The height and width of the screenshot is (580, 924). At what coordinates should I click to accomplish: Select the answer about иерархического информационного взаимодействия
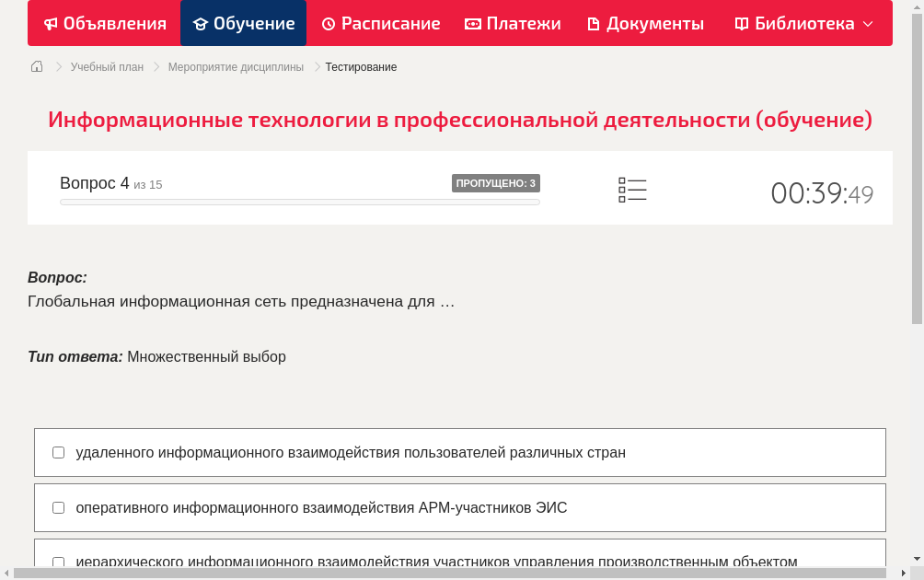(x=58, y=562)
